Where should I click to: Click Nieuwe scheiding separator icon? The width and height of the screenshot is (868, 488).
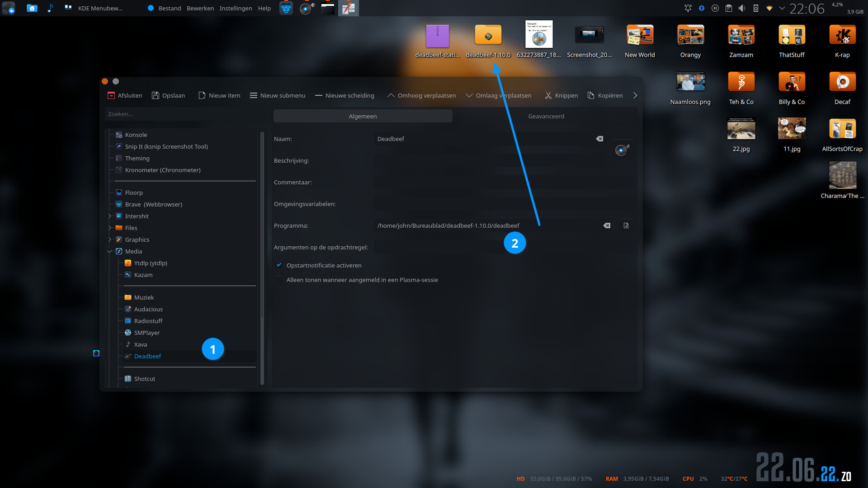point(319,95)
